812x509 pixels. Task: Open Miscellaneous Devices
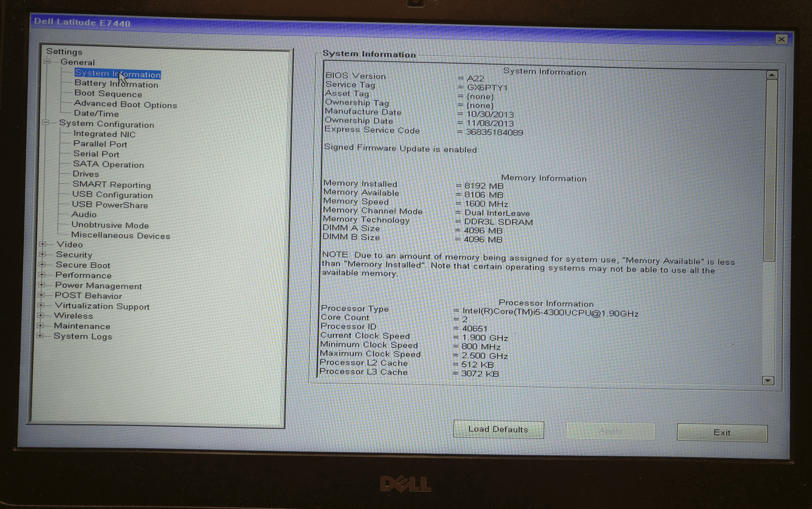[121, 235]
